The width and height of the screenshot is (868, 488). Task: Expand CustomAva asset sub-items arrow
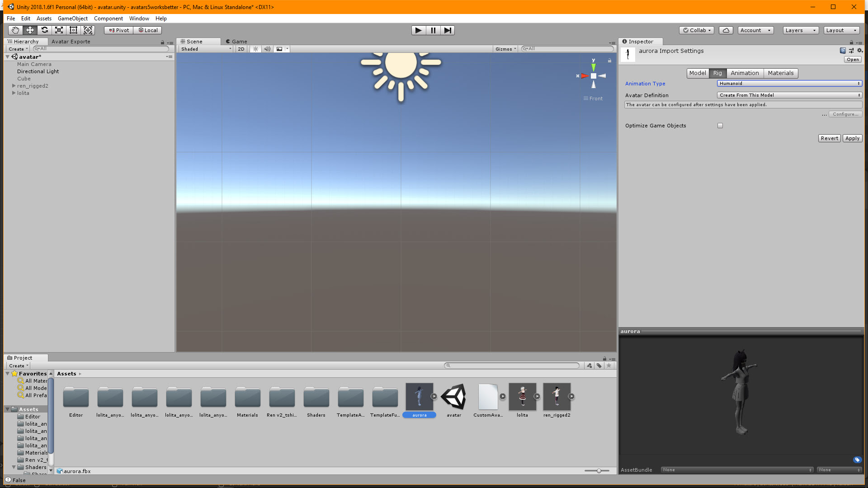[503, 396]
